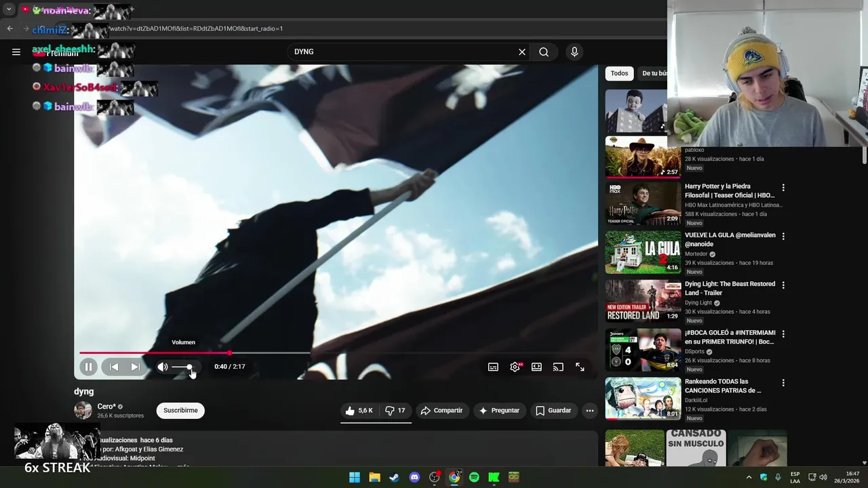Click the Compartir share button
This screenshot has height=488, width=868.
click(441, 410)
